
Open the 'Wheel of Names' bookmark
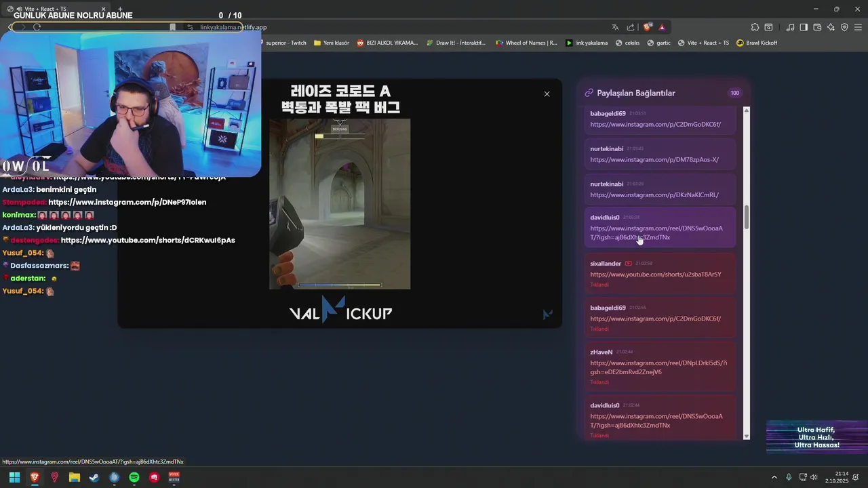(526, 43)
